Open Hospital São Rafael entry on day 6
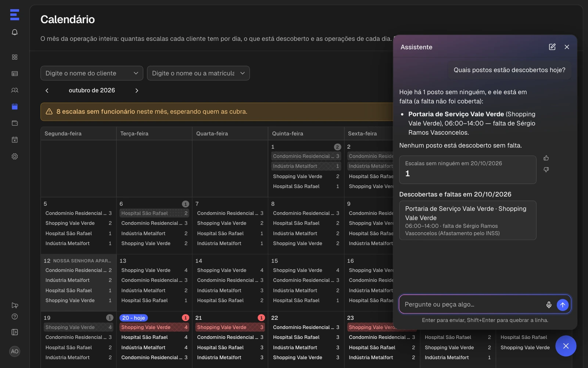This screenshot has width=588, height=368. coord(154,213)
